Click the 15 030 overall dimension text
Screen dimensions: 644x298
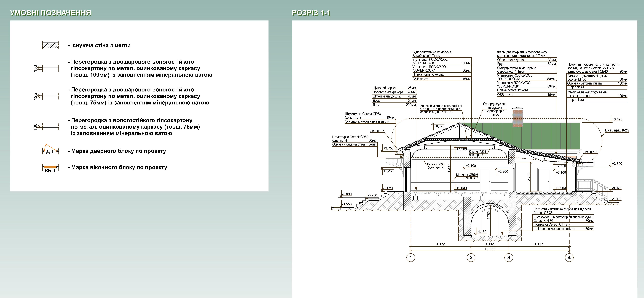pos(490,249)
